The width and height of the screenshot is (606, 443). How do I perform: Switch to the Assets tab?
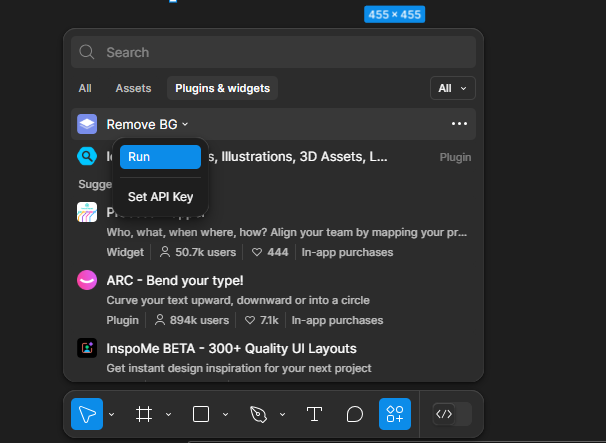click(x=133, y=88)
